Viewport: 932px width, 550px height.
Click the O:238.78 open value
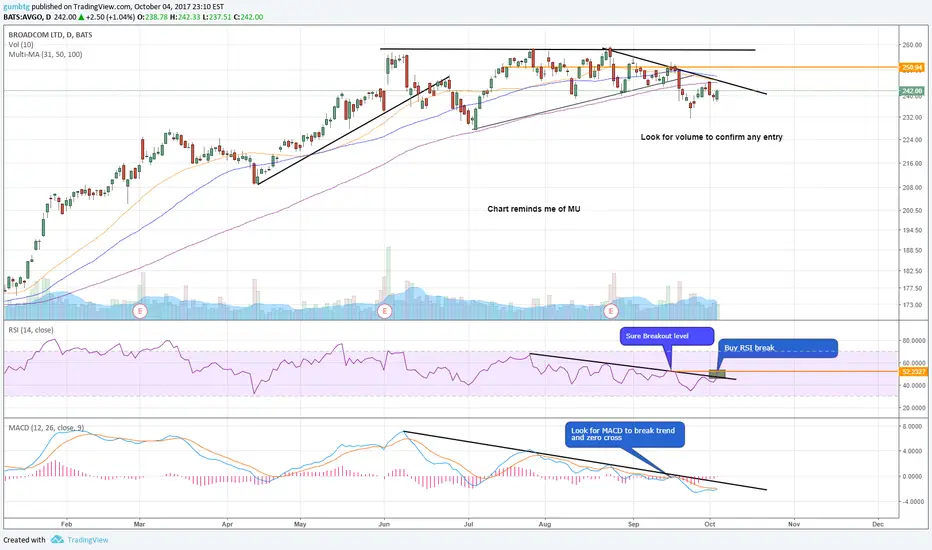pos(153,17)
